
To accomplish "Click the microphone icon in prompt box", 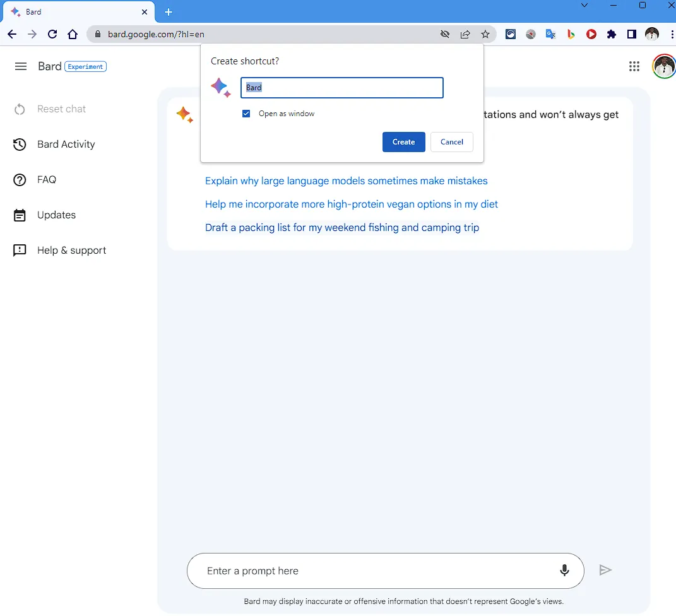I will [x=564, y=571].
